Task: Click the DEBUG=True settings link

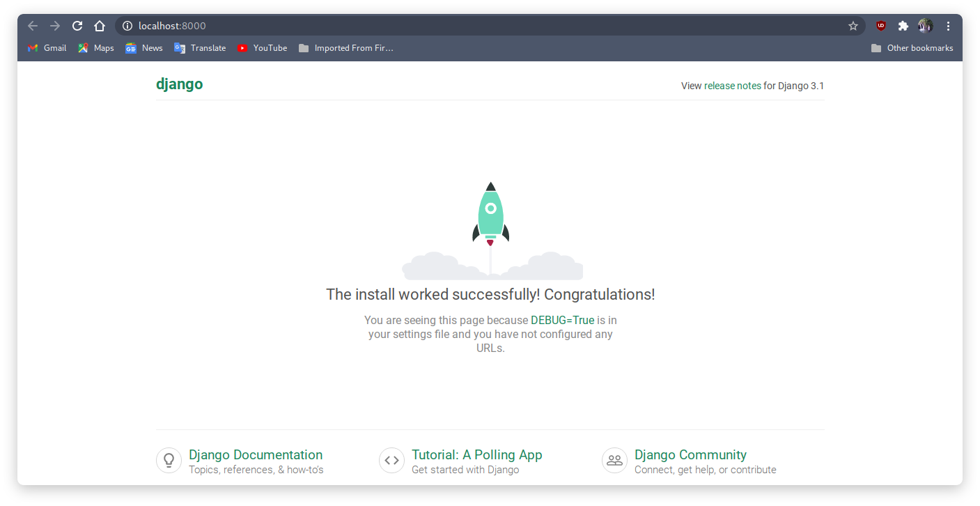Action: click(x=563, y=321)
